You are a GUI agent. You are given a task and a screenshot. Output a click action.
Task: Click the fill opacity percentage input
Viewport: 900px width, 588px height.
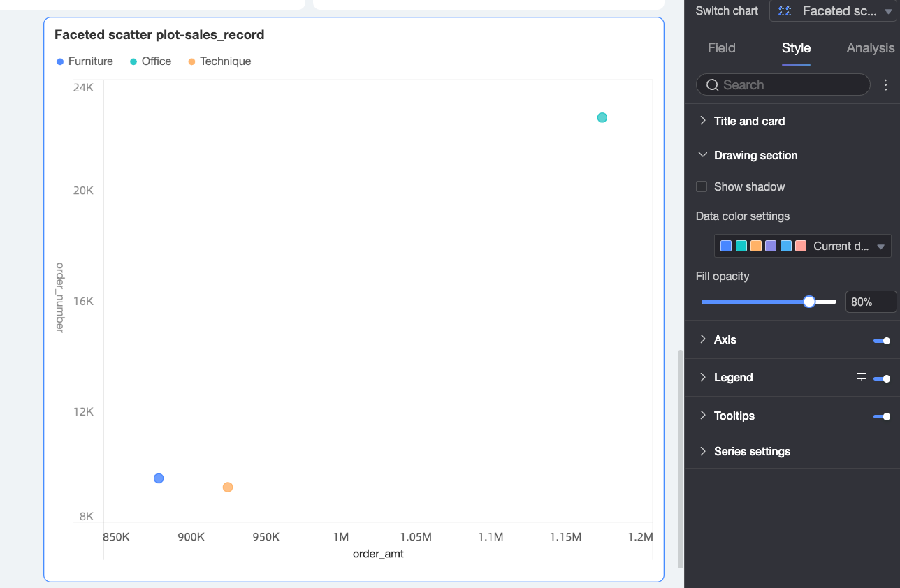(x=870, y=302)
